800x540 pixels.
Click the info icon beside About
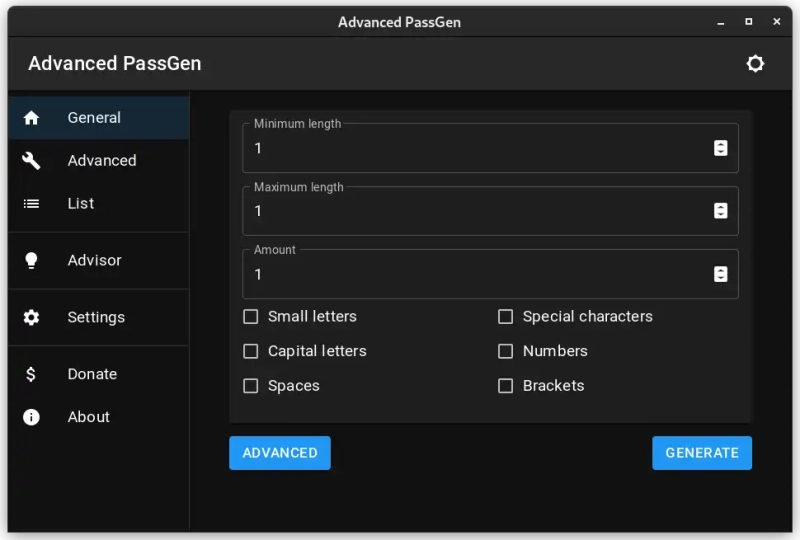pos(31,417)
